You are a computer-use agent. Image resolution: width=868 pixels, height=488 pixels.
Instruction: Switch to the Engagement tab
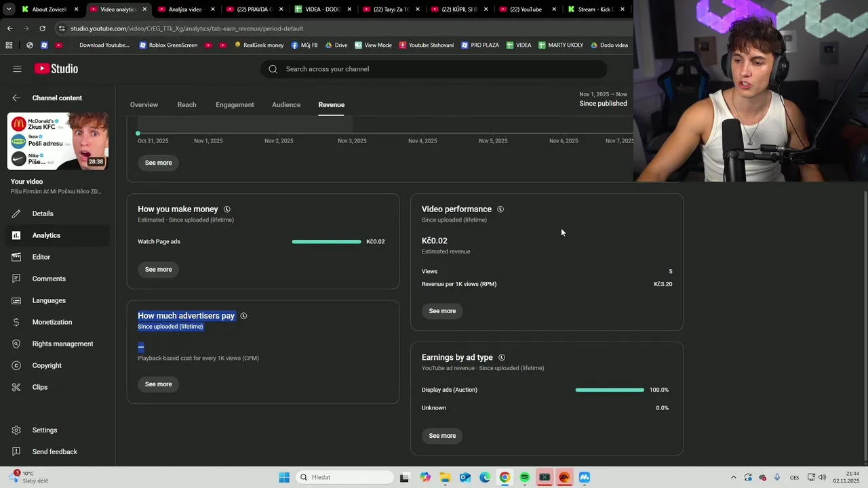point(235,104)
